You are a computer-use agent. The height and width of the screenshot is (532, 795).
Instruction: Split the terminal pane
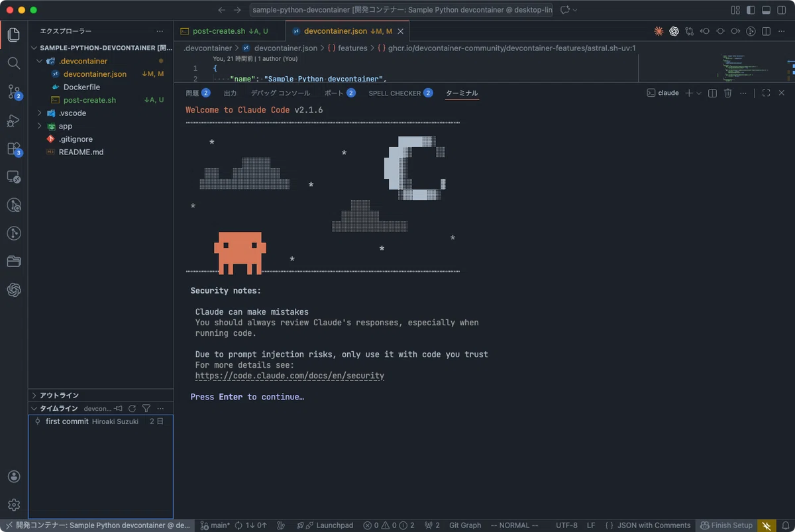pyautogui.click(x=712, y=93)
